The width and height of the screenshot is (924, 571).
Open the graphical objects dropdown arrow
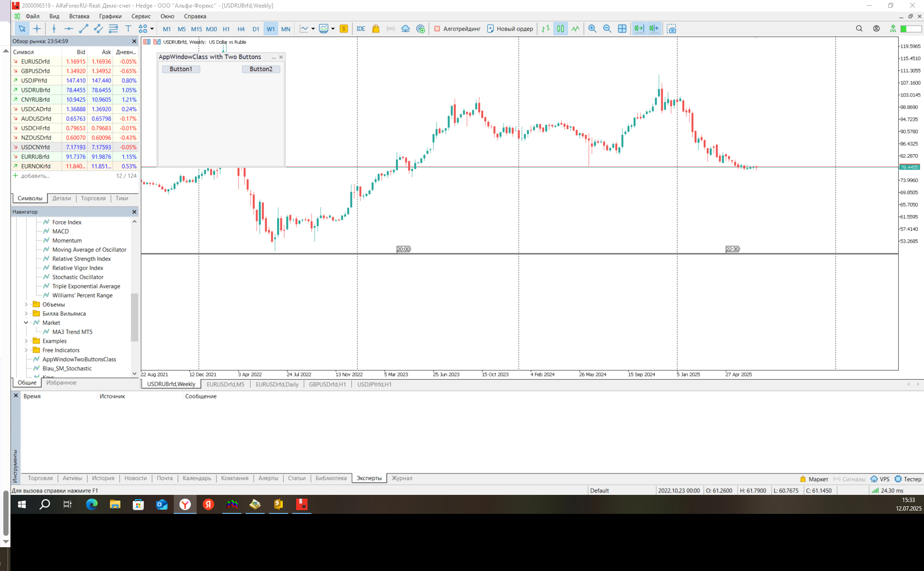point(152,29)
